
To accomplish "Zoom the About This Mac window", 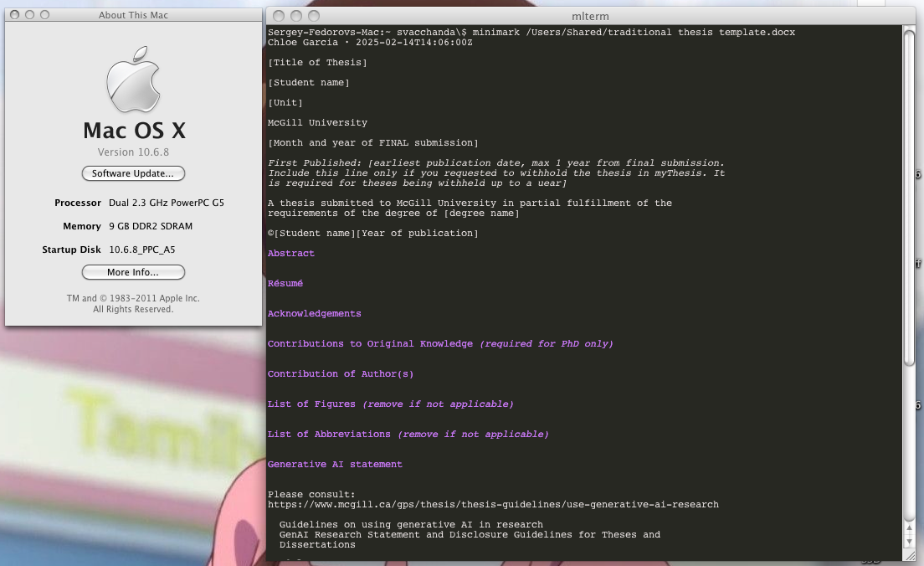I will pos(45,15).
